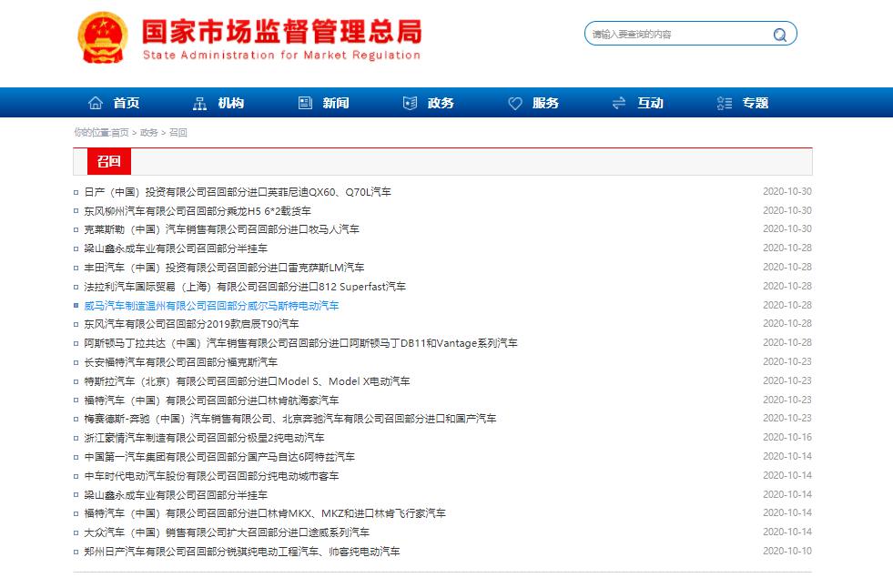Open the 中国第一汽车 马自达6阿特兹 recall
The image size is (893, 588).
click(x=219, y=457)
